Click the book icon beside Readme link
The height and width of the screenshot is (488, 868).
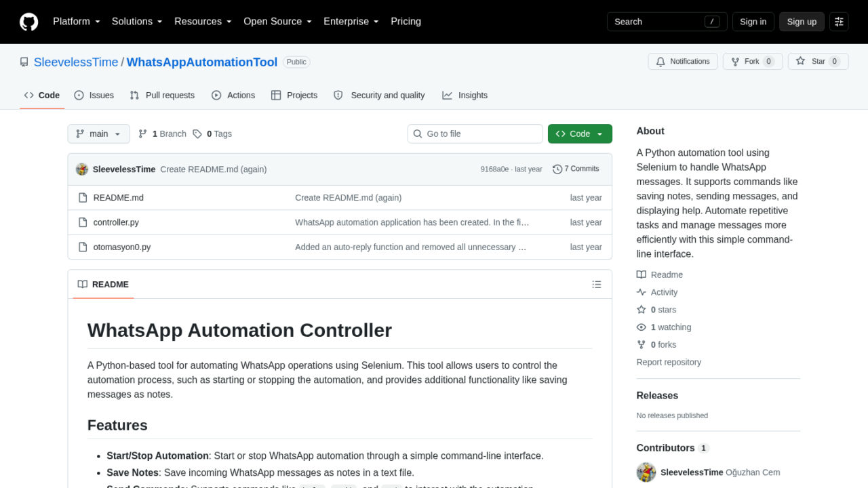click(x=642, y=274)
